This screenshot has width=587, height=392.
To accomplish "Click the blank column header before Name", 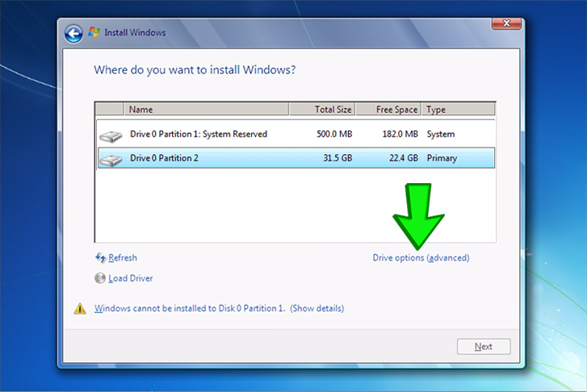I will (109, 109).
